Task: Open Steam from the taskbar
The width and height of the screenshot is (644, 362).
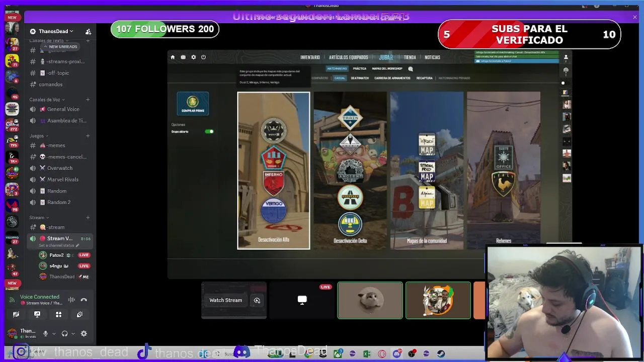Action: click(441, 354)
